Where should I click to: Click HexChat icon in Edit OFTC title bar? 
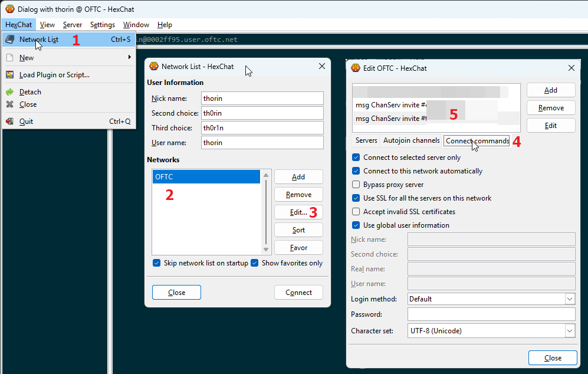coord(356,68)
